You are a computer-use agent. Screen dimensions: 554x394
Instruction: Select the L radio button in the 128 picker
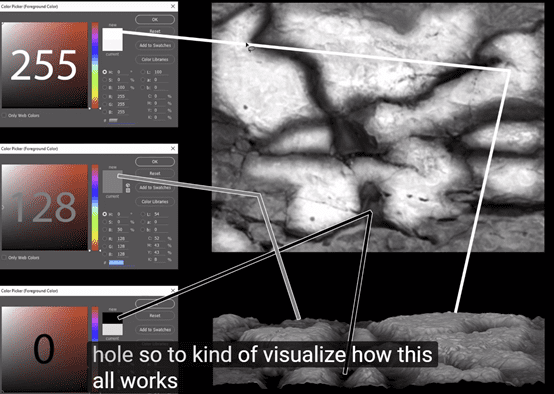(x=143, y=214)
